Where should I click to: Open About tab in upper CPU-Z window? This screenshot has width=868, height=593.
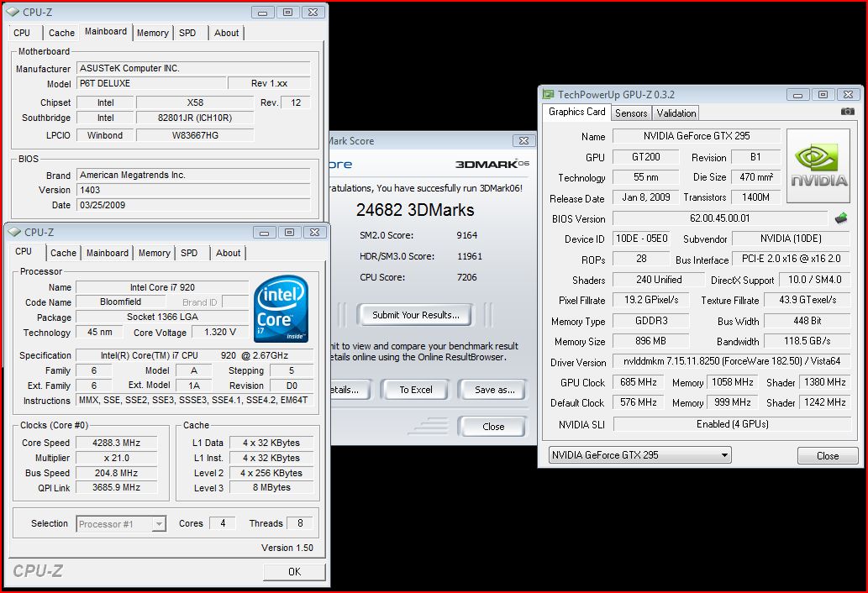click(x=226, y=33)
